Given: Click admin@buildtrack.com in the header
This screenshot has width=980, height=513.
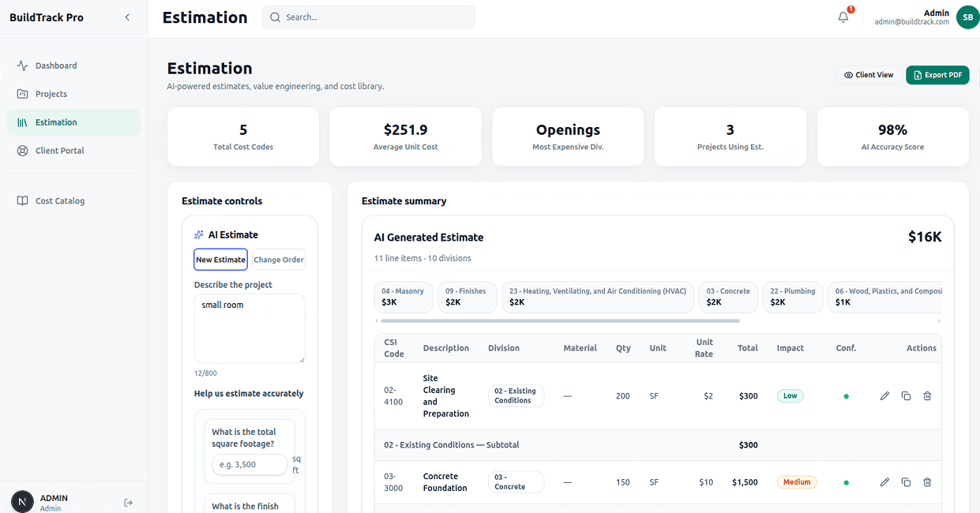Looking at the screenshot, I should [x=911, y=22].
